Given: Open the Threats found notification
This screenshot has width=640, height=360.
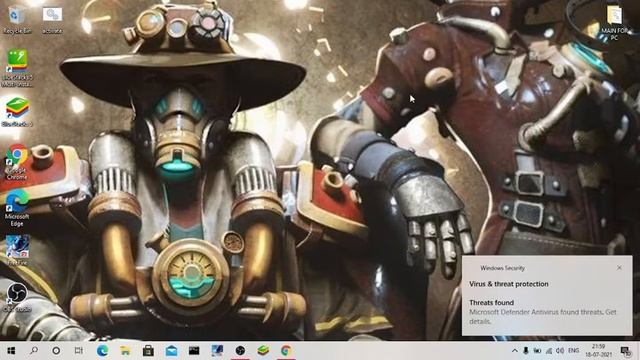Looking at the screenshot, I should click(547, 296).
